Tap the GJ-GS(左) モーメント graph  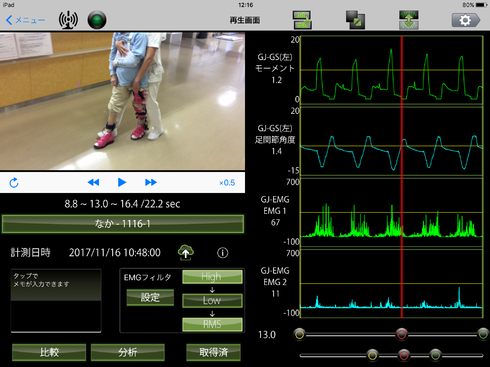coord(392,69)
